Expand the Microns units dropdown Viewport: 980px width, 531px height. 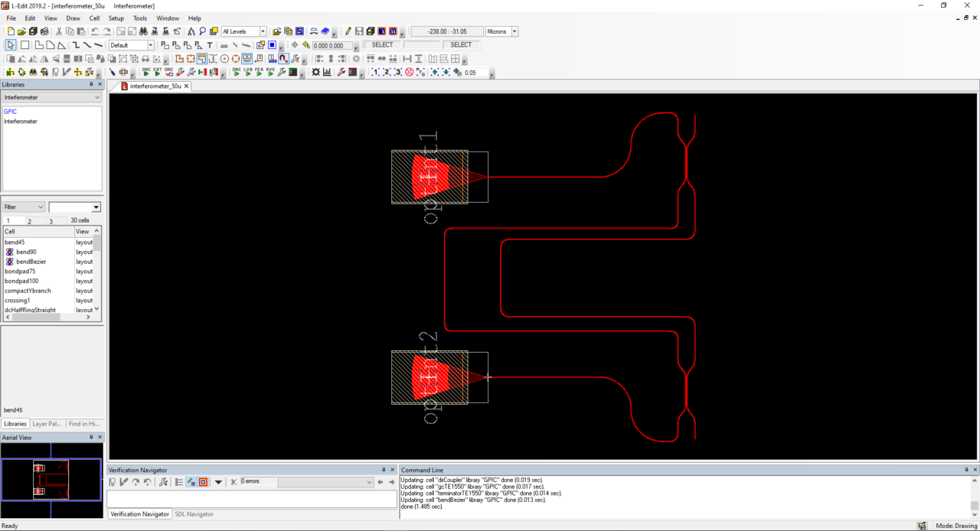click(514, 31)
